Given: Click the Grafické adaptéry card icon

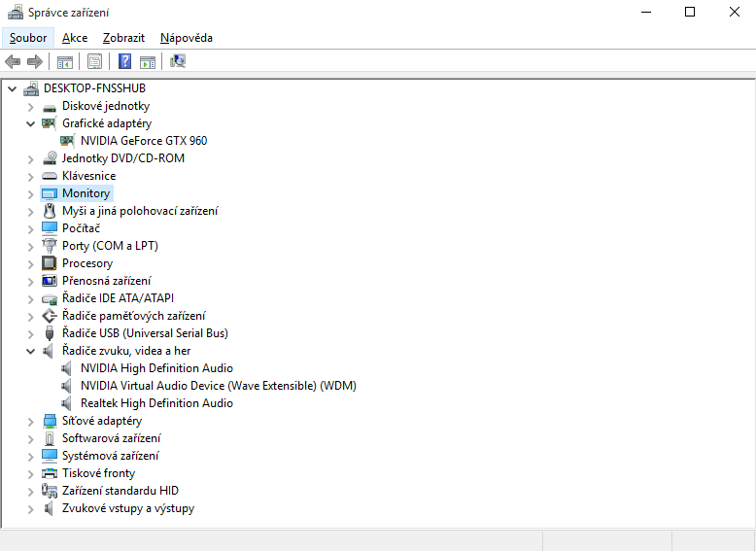Looking at the screenshot, I should pos(49,123).
